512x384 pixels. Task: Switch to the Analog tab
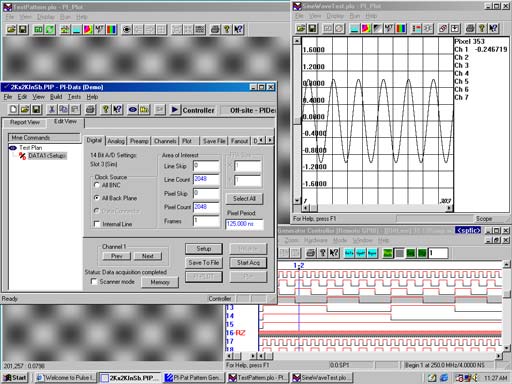pos(116,141)
